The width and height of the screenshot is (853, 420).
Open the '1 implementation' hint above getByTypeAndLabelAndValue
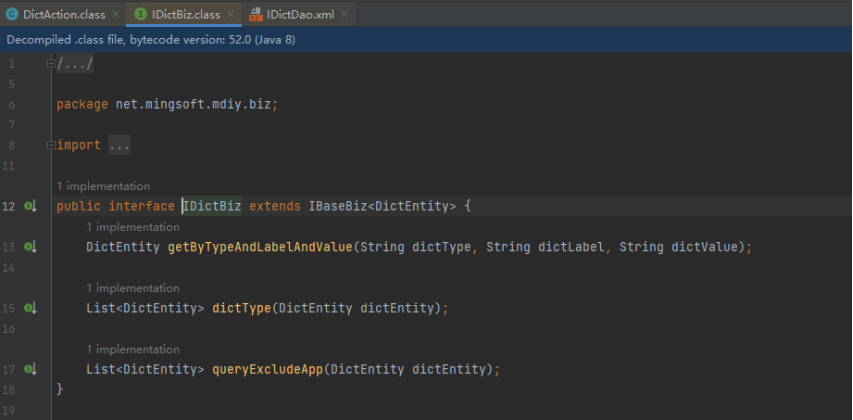coord(133,227)
